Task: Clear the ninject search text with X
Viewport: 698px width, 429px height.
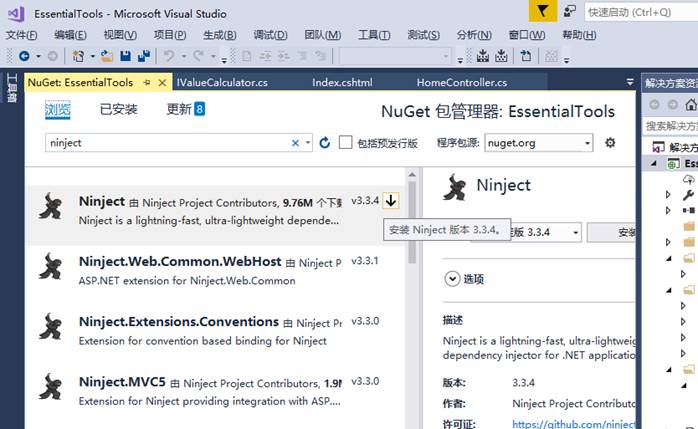Action: pyautogui.click(x=295, y=143)
